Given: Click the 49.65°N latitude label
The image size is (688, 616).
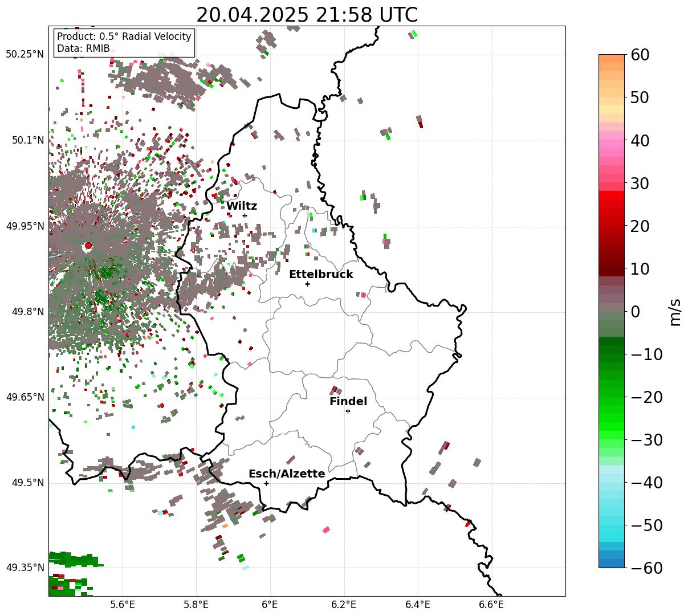Looking at the screenshot, I should (x=25, y=397).
